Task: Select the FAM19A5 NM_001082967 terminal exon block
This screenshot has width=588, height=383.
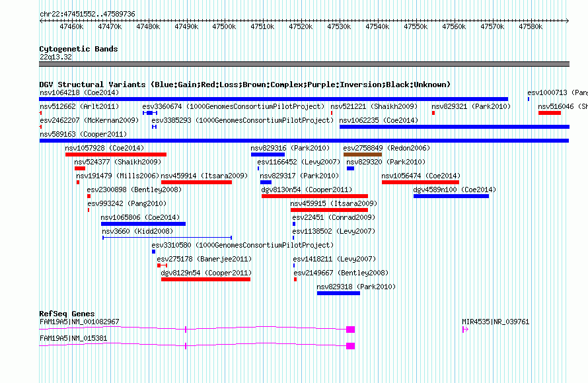Action: pos(351,330)
